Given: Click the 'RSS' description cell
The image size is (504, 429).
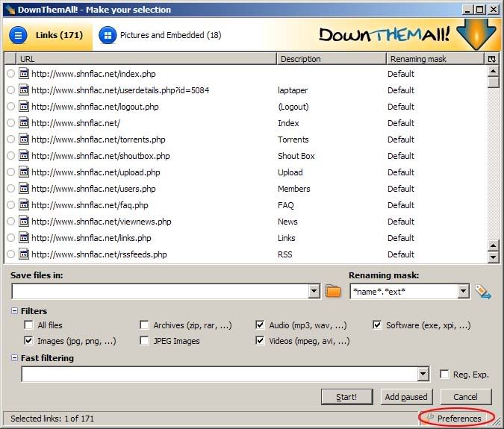Looking at the screenshot, I should pos(284,254).
